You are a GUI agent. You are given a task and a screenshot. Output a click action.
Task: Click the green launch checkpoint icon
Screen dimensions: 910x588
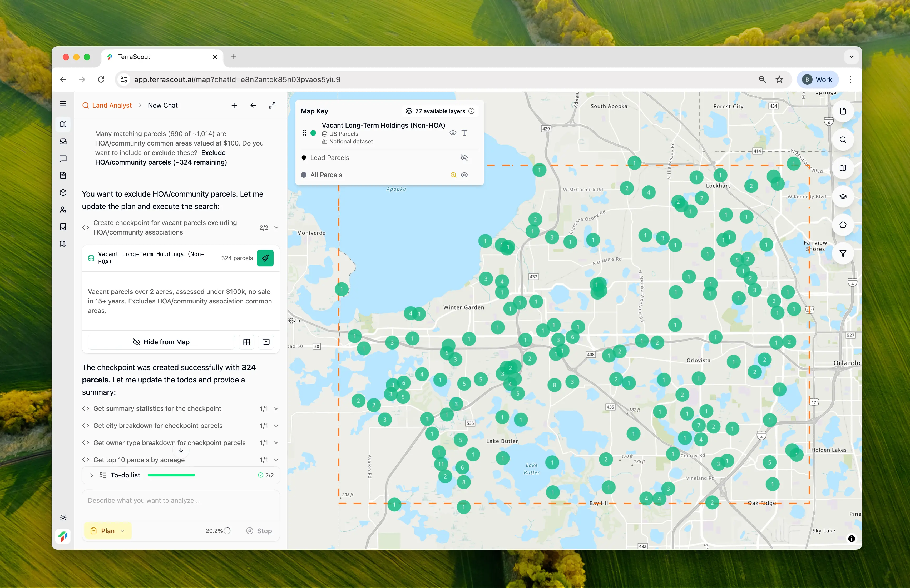(x=265, y=258)
